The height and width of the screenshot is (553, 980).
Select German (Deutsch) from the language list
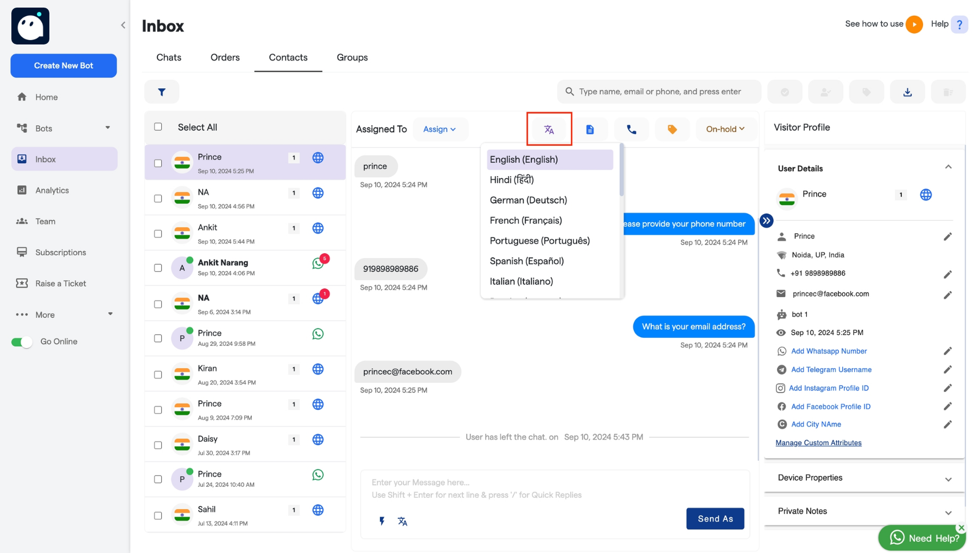pyautogui.click(x=550, y=200)
